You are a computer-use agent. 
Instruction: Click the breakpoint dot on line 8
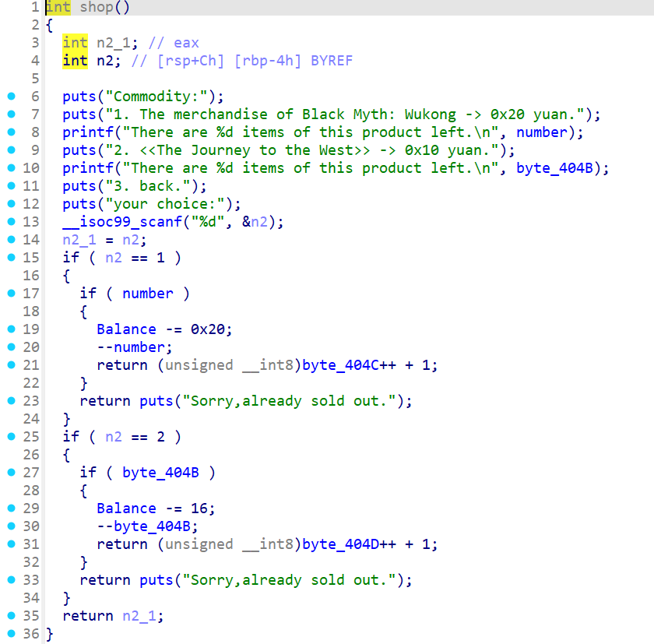[x=11, y=132]
